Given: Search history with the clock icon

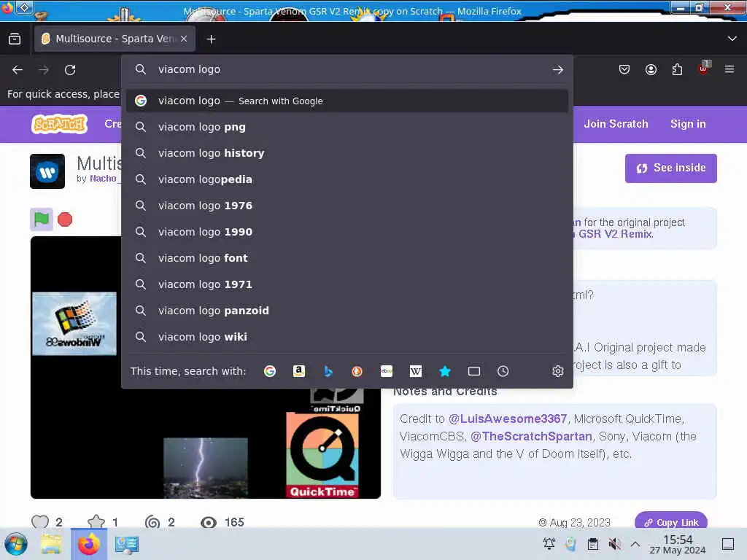Looking at the screenshot, I should (x=503, y=371).
